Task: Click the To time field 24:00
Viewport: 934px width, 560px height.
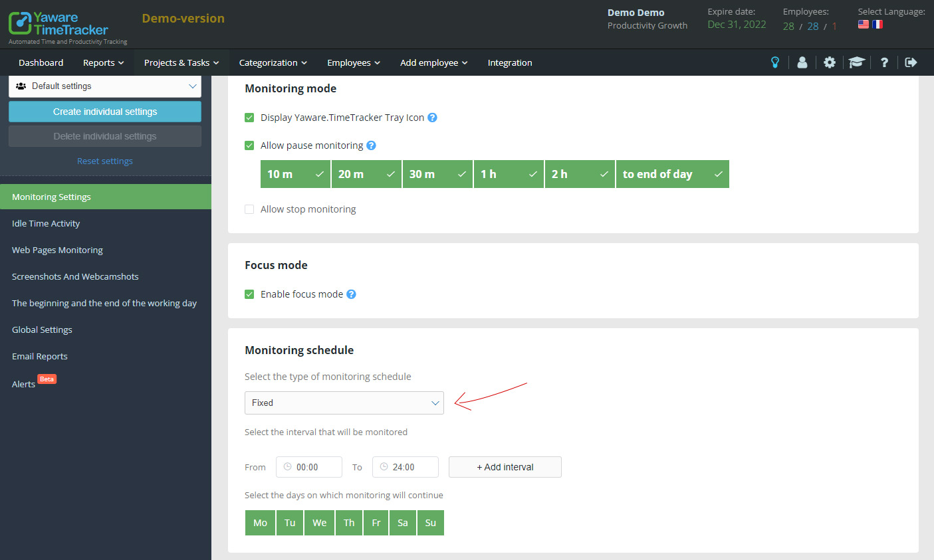Action: [406, 467]
